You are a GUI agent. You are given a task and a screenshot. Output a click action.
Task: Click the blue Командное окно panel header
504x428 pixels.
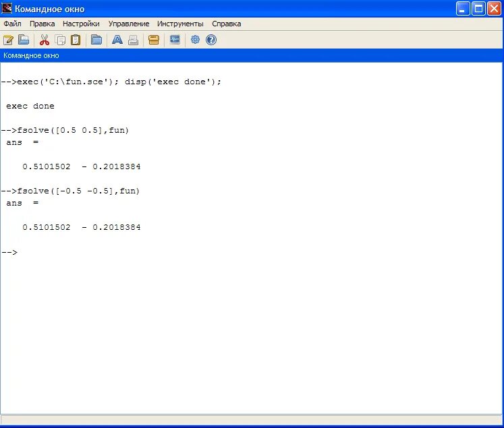(x=252, y=55)
